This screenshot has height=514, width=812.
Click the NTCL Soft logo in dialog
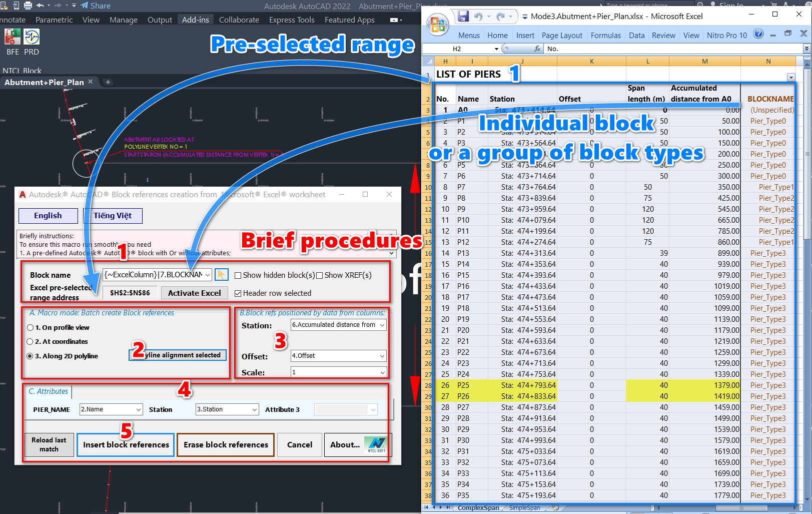pyautogui.click(x=376, y=444)
